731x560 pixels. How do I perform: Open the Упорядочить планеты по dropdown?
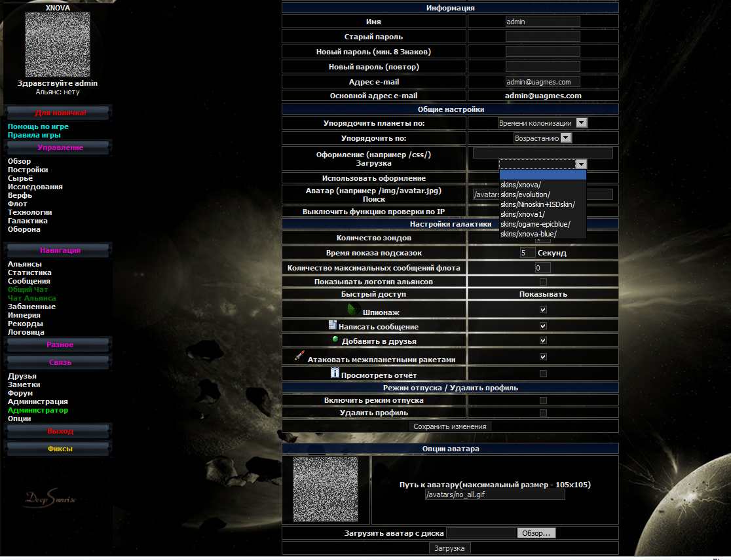click(542, 123)
